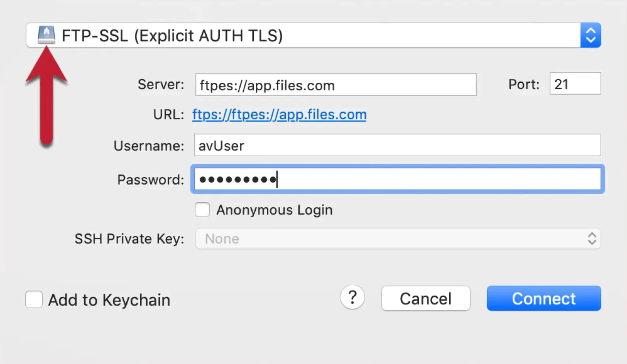Image resolution: width=627 pixels, height=364 pixels.
Task: Click the blue up-down arrows of protocol dropdown
Action: tap(591, 35)
